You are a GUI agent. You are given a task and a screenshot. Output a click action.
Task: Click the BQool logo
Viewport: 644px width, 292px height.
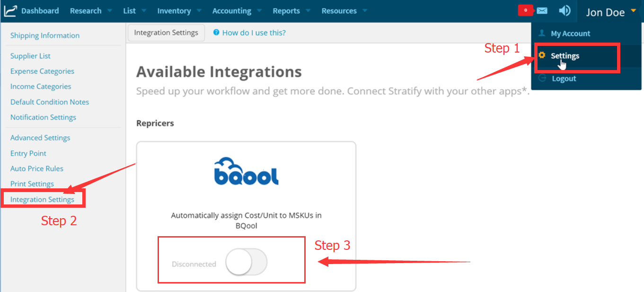(x=246, y=171)
